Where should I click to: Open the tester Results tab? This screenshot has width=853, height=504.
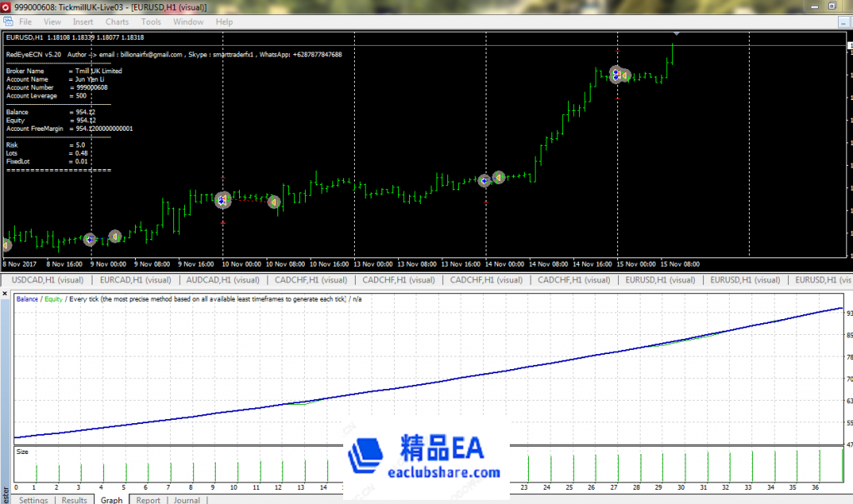pos(74,500)
